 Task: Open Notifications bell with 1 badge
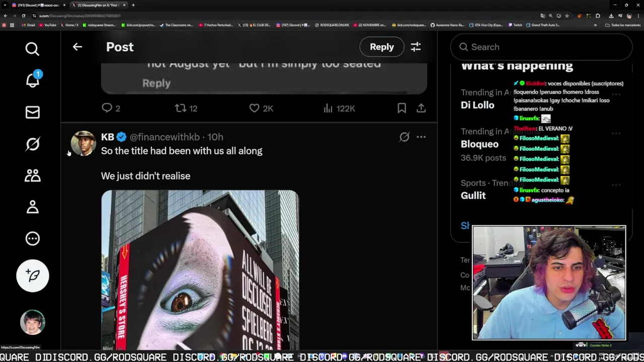[x=33, y=79]
